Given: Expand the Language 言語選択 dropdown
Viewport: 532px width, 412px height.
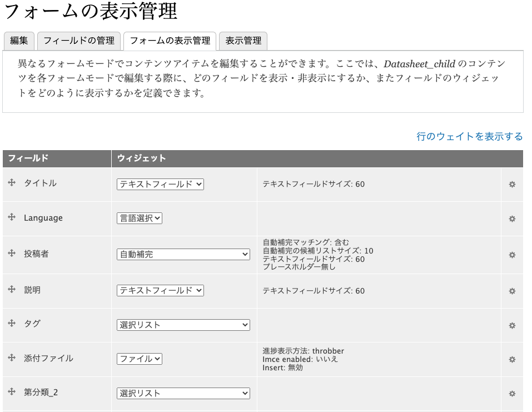Looking at the screenshot, I should (x=140, y=219).
